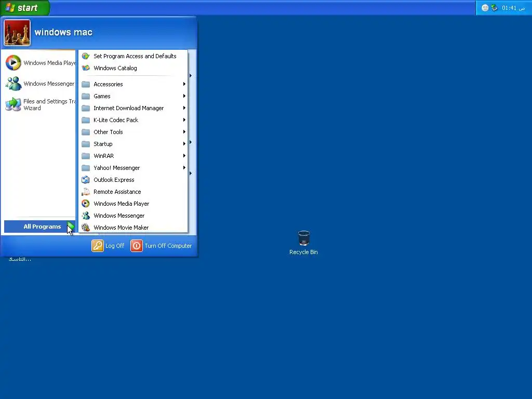Open the Recycle Bin desktop icon
The image size is (532, 399).
303,238
